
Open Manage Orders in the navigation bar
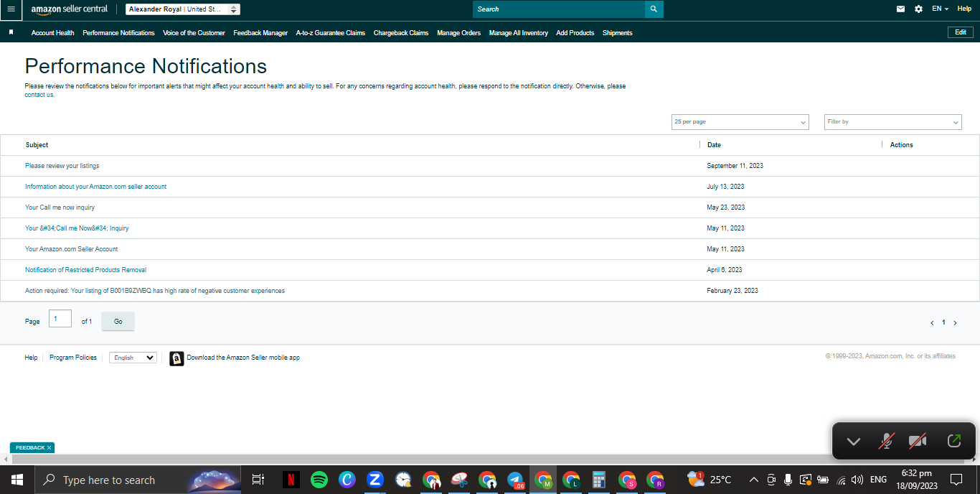458,33
